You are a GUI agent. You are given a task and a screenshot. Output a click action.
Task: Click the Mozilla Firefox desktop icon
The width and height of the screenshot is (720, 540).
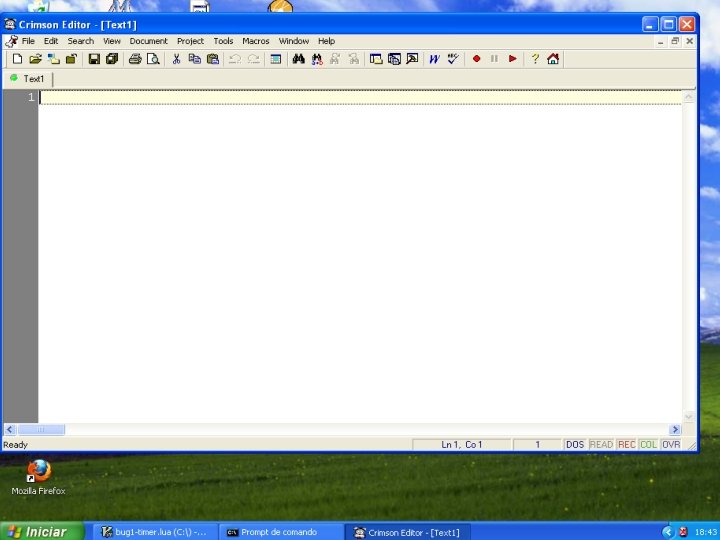tap(39, 478)
